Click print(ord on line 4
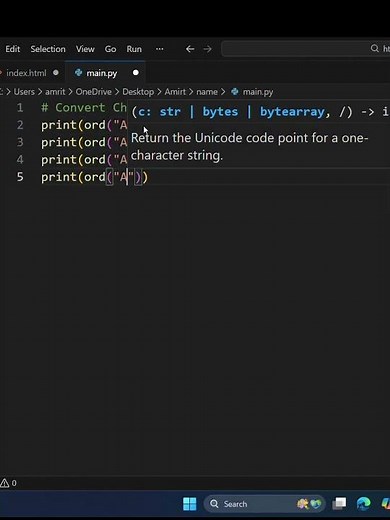The height and width of the screenshot is (520, 390). (73, 160)
